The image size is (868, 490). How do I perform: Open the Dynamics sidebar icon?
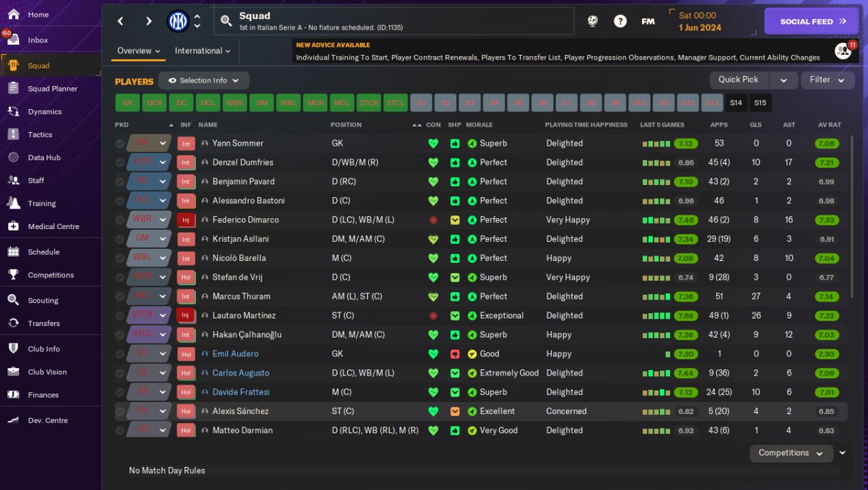[14, 112]
